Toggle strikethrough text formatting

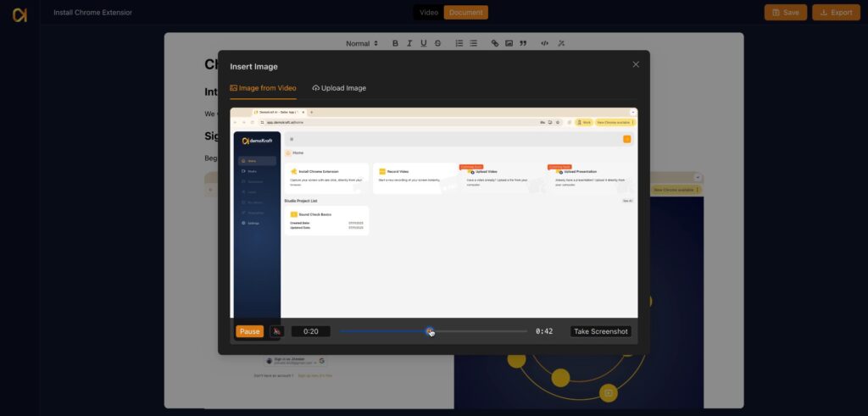click(437, 43)
